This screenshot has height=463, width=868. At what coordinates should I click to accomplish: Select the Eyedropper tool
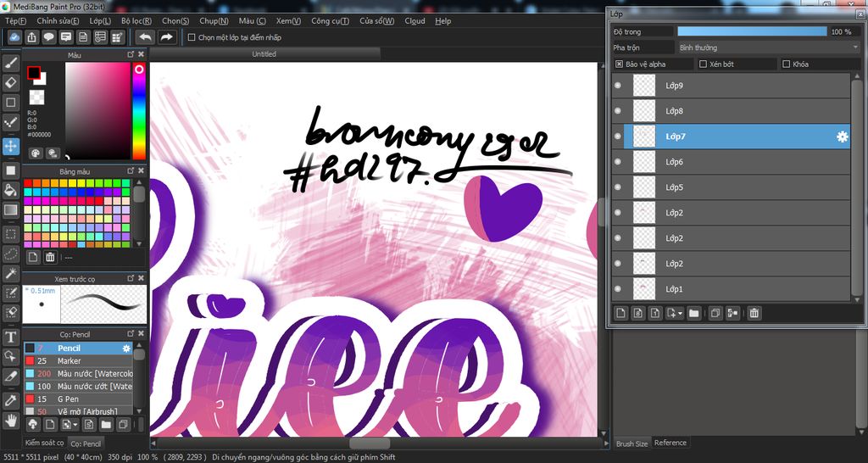(x=10, y=400)
